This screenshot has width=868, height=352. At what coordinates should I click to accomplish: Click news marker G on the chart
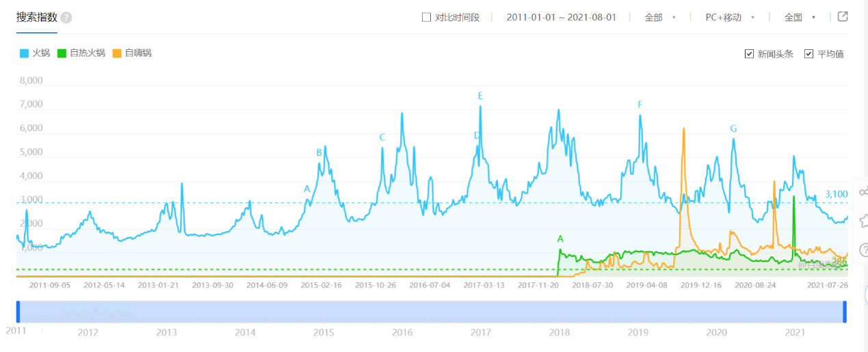point(733,128)
